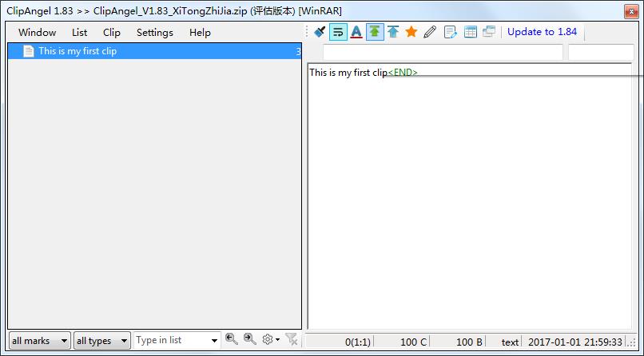The width and height of the screenshot is (644, 356).
Task: Open the List menu
Action: pyautogui.click(x=79, y=33)
